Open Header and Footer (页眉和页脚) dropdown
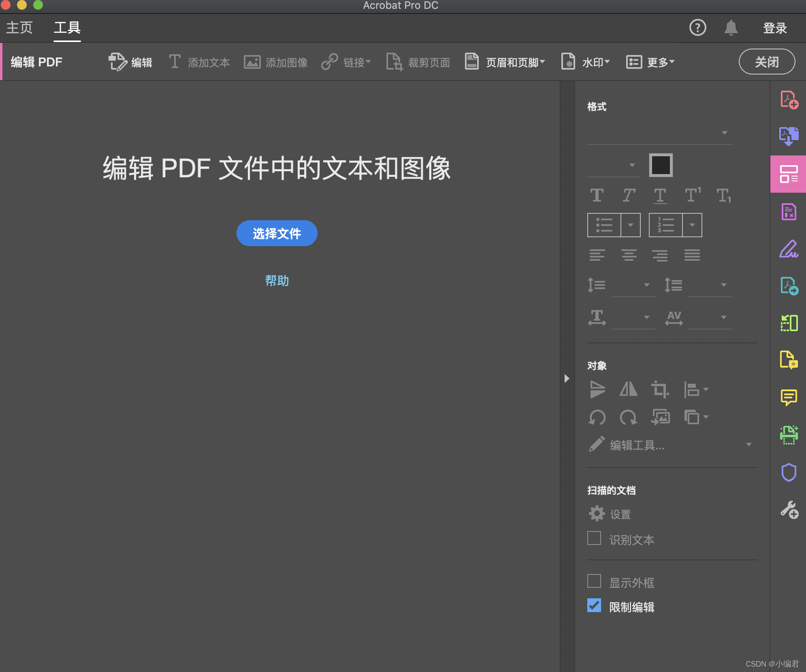 pos(505,62)
